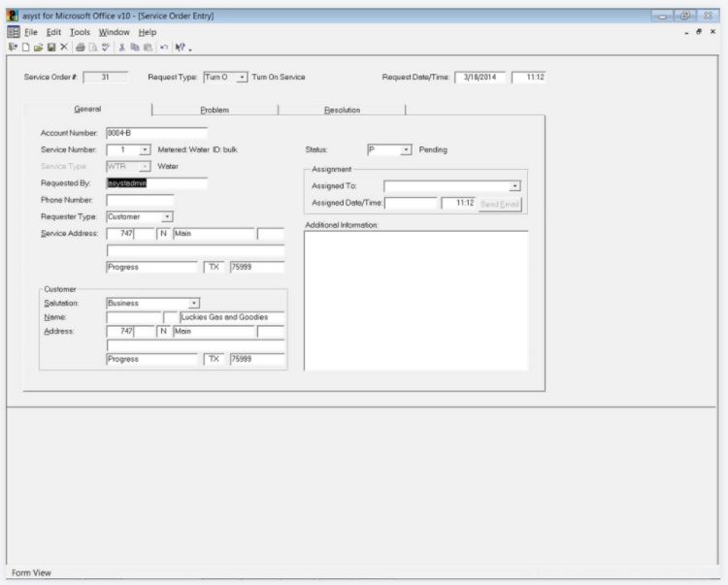Click the Requested By field
Viewport: 728px width, 585px height.
[x=156, y=183]
